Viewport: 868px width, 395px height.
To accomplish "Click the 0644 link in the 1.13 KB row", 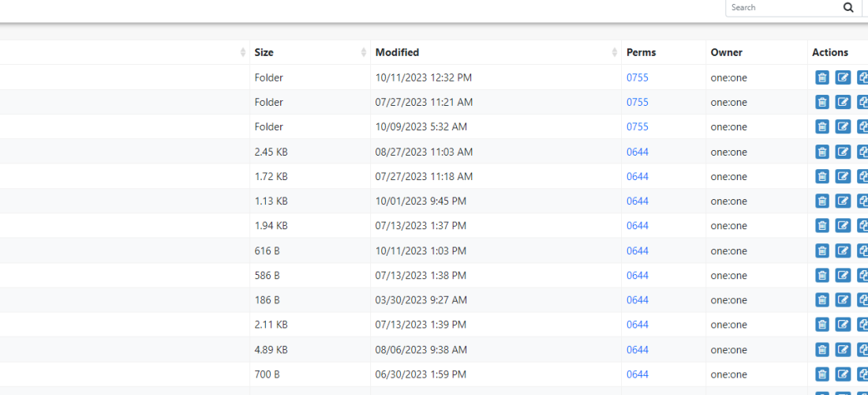I will coord(637,201).
